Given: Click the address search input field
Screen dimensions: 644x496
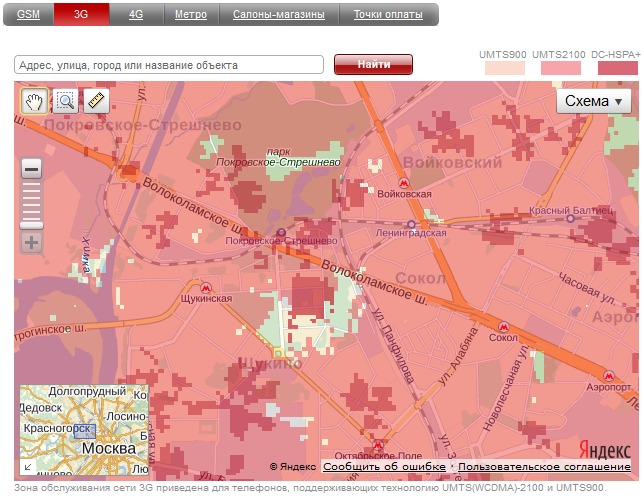Looking at the screenshot, I should pos(169,65).
